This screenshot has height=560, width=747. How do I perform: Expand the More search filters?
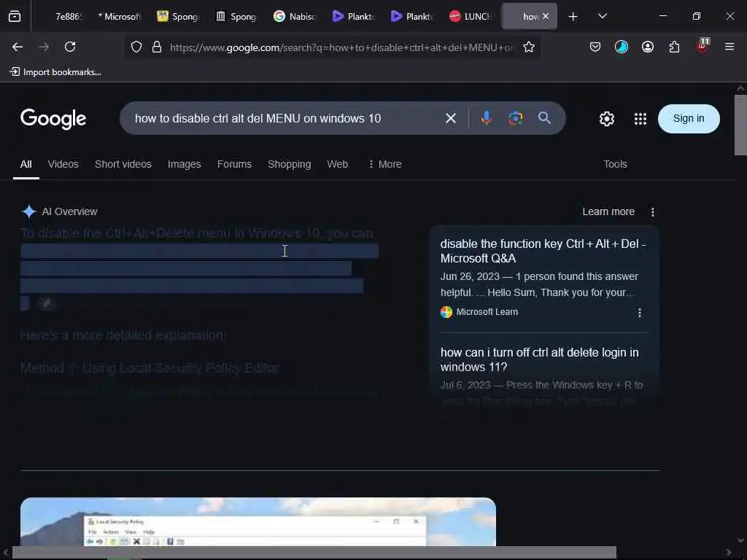(x=385, y=164)
